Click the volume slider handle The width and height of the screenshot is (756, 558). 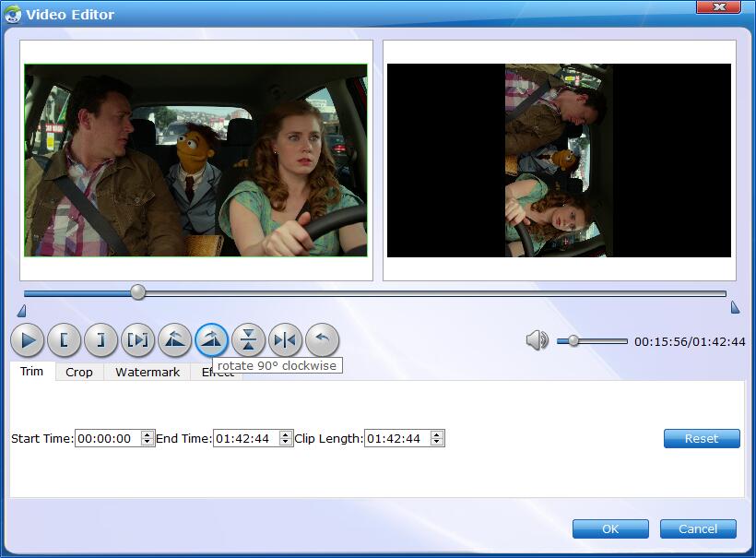573,341
